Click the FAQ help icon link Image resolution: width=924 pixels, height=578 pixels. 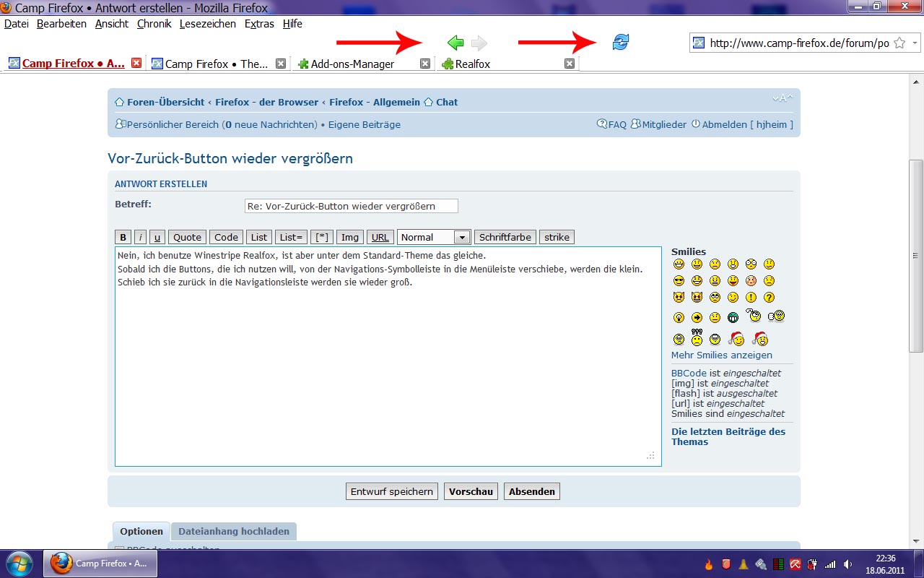pos(611,124)
